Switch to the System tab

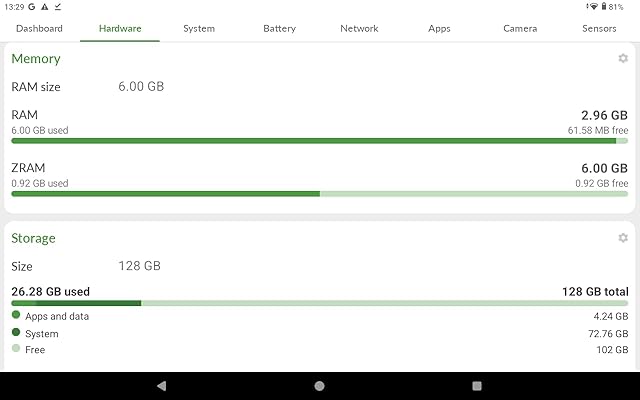point(199,29)
